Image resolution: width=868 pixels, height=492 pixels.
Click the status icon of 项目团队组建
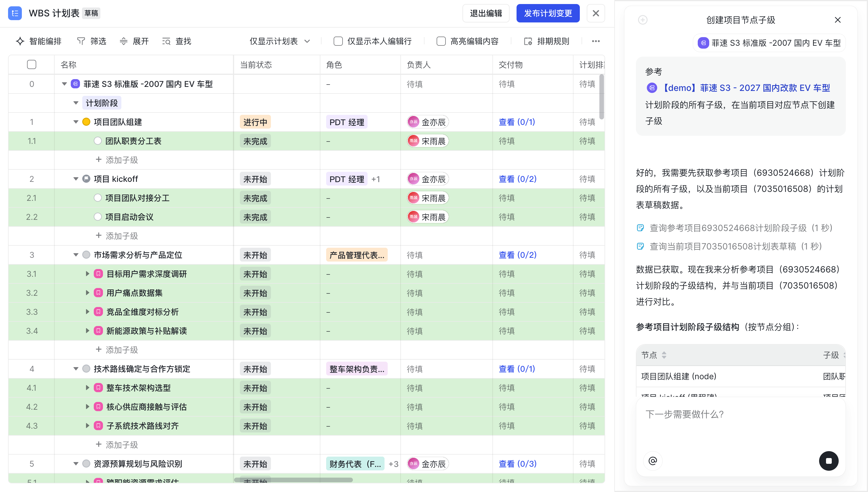coord(86,122)
